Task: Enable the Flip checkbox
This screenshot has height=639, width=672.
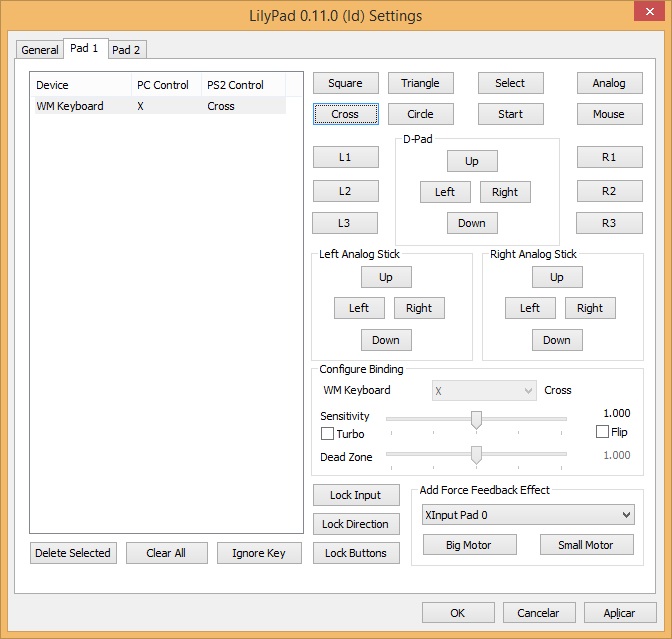Action: (x=602, y=432)
